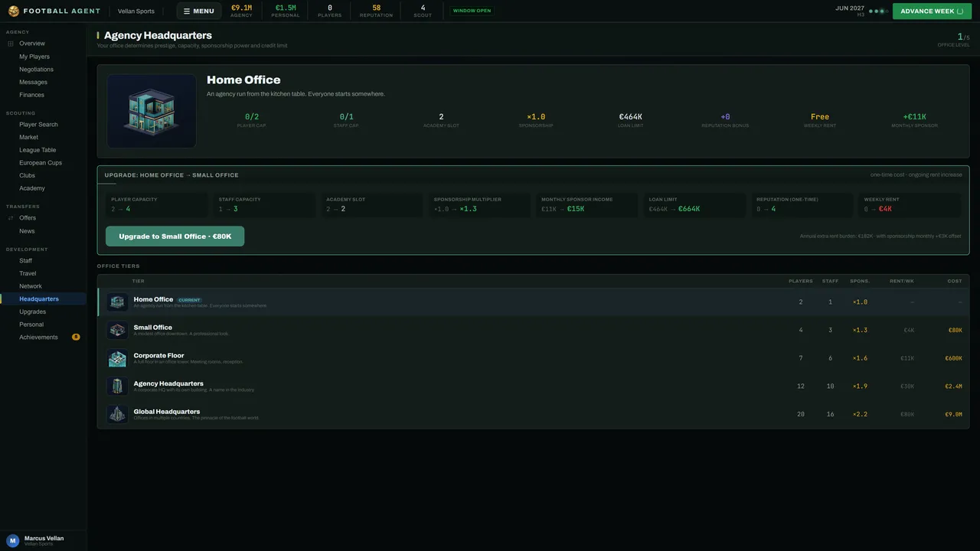Click the Scout count stat
The height and width of the screenshot is (551, 980).
point(423,11)
